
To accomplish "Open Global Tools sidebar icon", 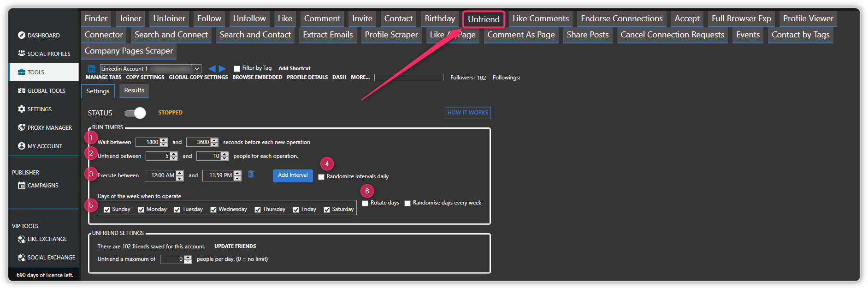I will (22, 90).
